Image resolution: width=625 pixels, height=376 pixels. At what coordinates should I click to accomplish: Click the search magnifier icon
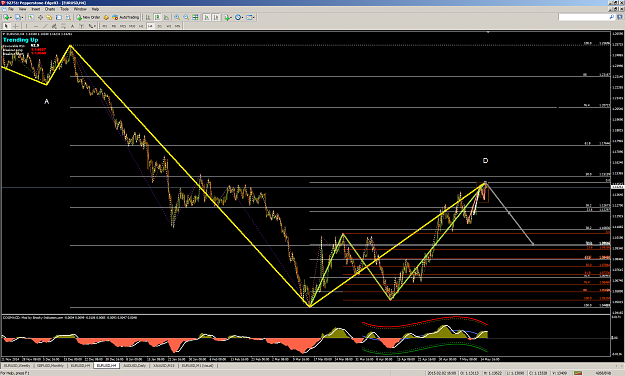click(612, 17)
